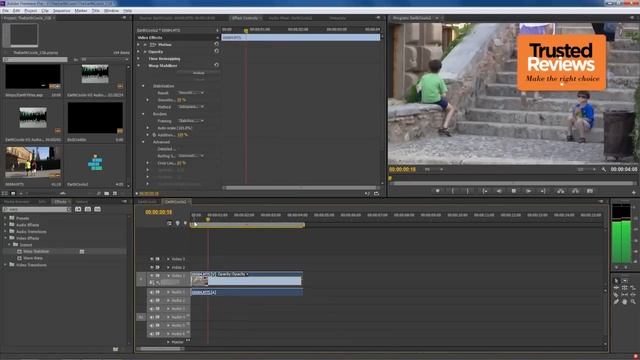The image size is (640, 360).
Task: Select the Ripple Edit tool
Action: point(616,288)
